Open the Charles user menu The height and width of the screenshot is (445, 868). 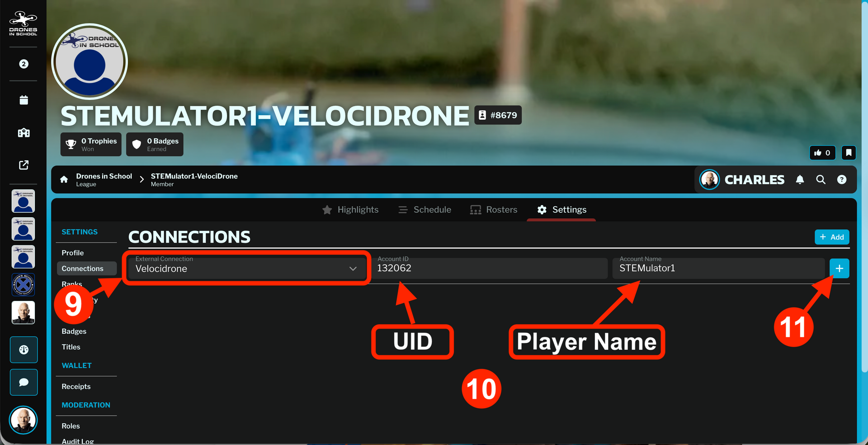click(742, 180)
